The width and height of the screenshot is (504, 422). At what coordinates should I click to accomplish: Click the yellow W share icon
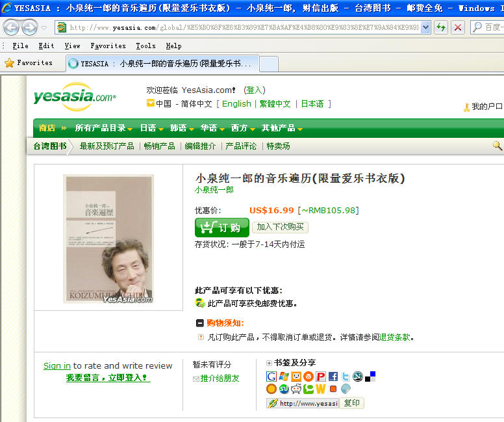click(320, 389)
